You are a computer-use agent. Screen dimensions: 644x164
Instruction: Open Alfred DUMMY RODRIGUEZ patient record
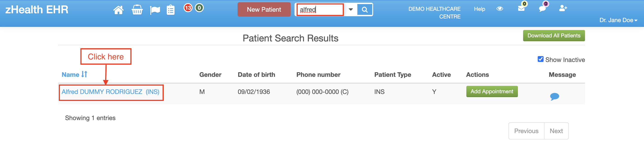click(x=111, y=92)
